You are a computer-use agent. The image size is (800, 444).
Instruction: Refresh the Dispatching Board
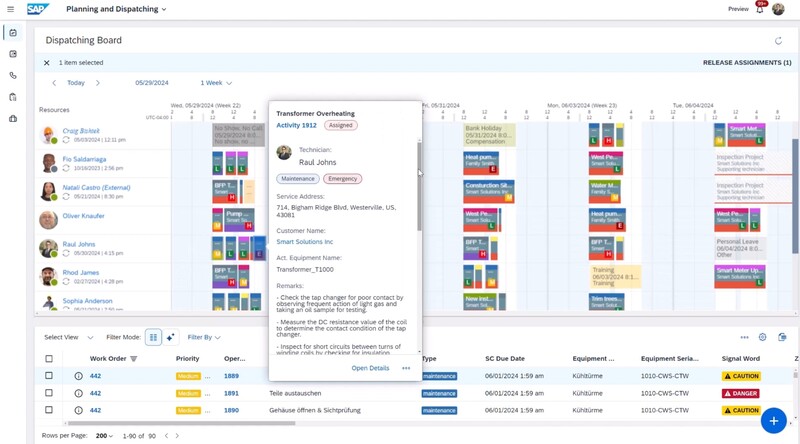click(x=779, y=41)
